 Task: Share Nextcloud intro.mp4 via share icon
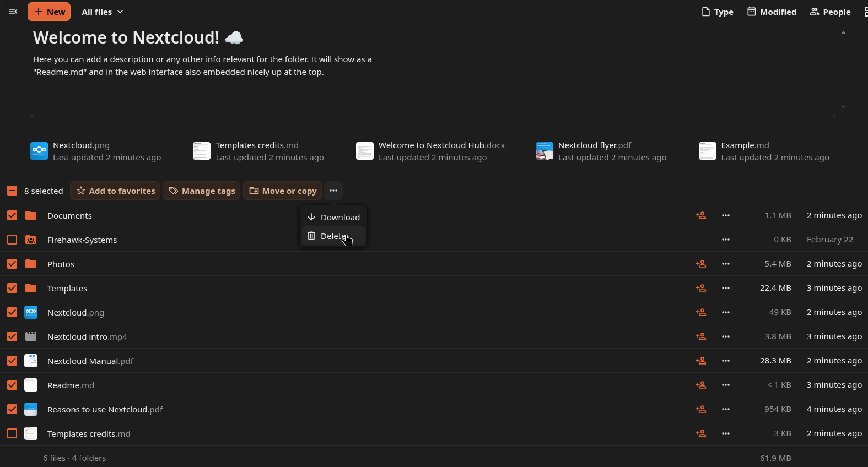point(701,336)
